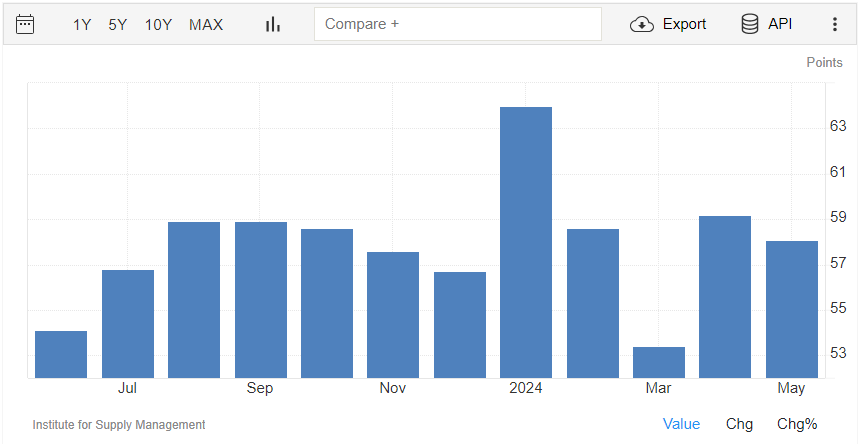Switch chart to Chg view
859x444 pixels.
(740, 424)
